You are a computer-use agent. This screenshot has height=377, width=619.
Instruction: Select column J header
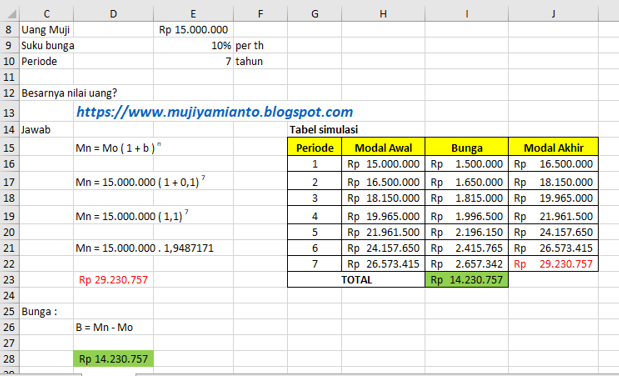tap(553, 14)
